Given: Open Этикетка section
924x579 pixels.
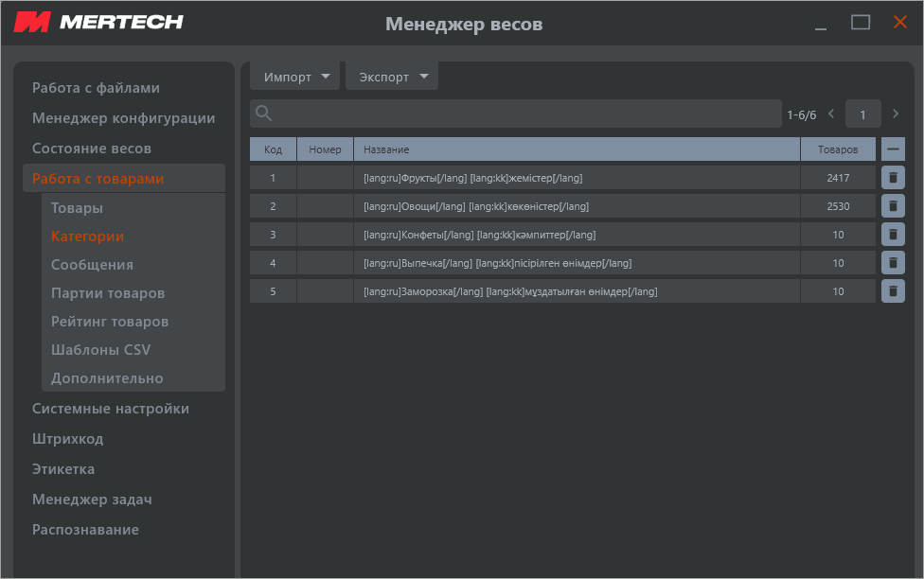Looking at the screenshot, I should 63,469.
